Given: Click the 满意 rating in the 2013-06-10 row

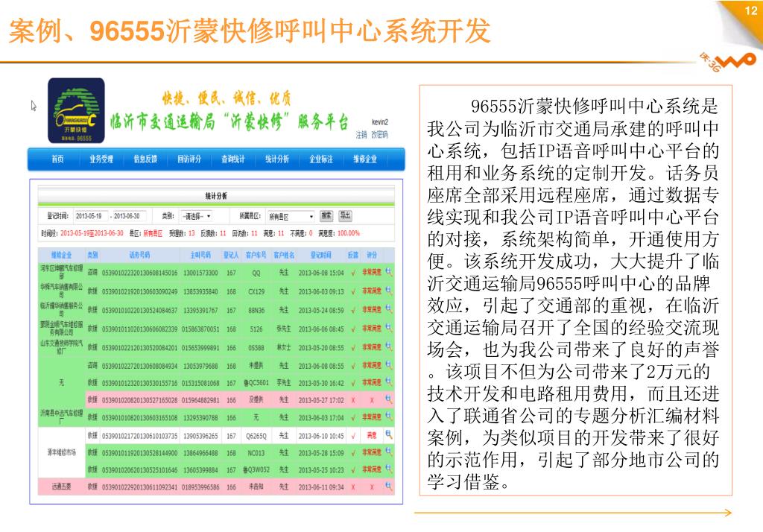Looking at the screenshot, I should point(372,436).
